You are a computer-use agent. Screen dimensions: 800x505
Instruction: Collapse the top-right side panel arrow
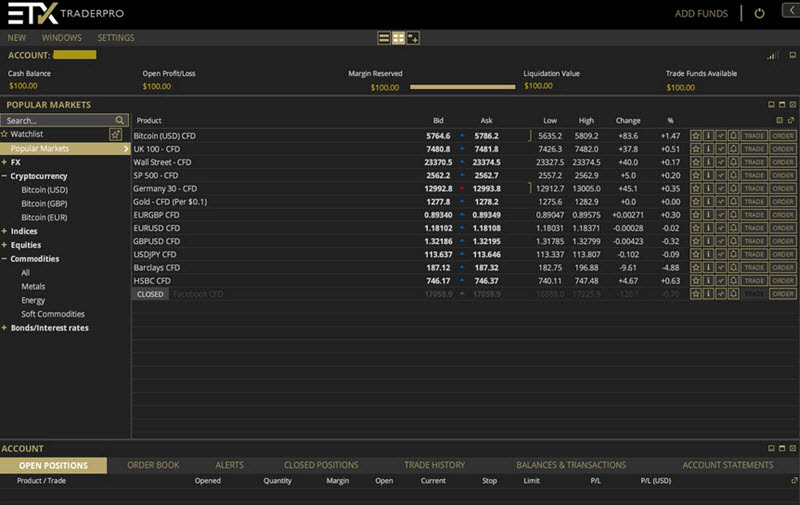[x=791, y=10]
